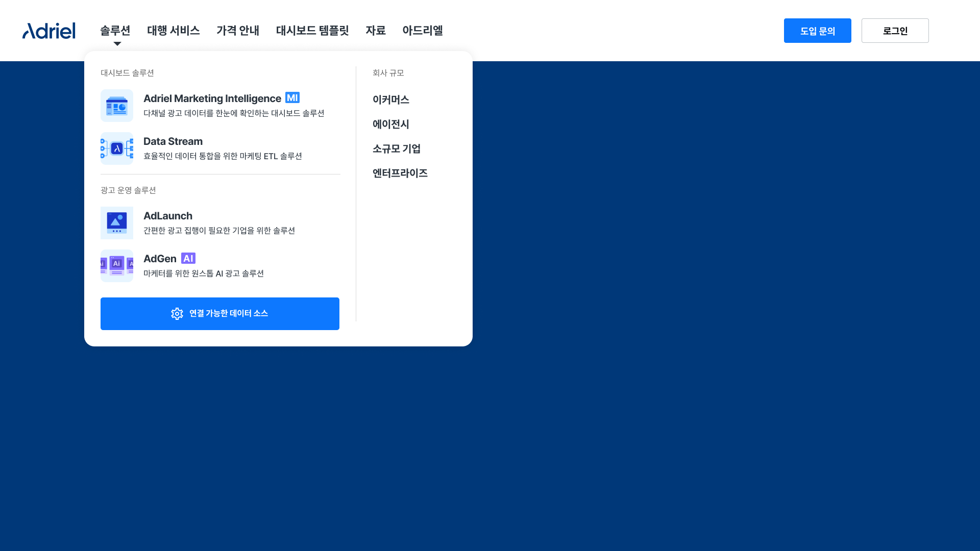
Task: Click the 광고 운영 솔루션 section heading
Action: [128, 190]
